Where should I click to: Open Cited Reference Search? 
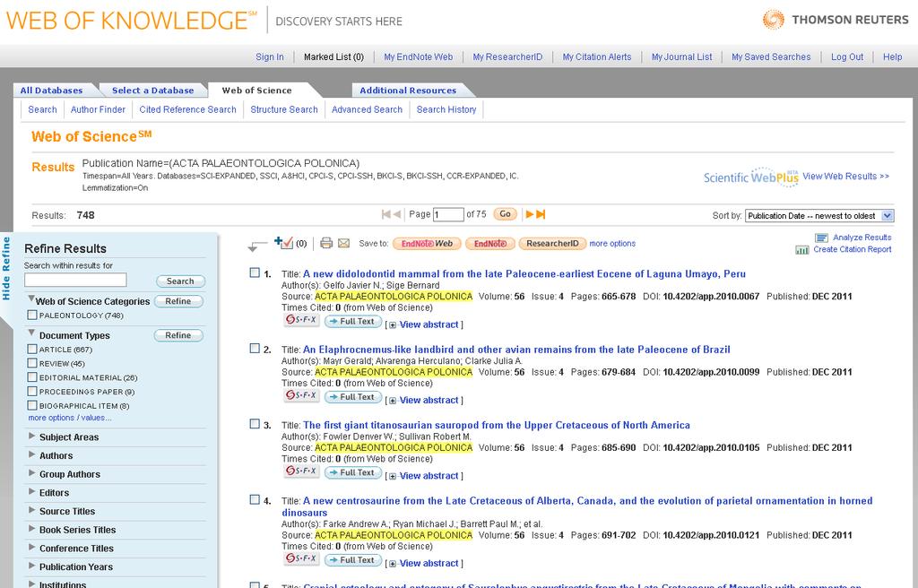point(188,109)
